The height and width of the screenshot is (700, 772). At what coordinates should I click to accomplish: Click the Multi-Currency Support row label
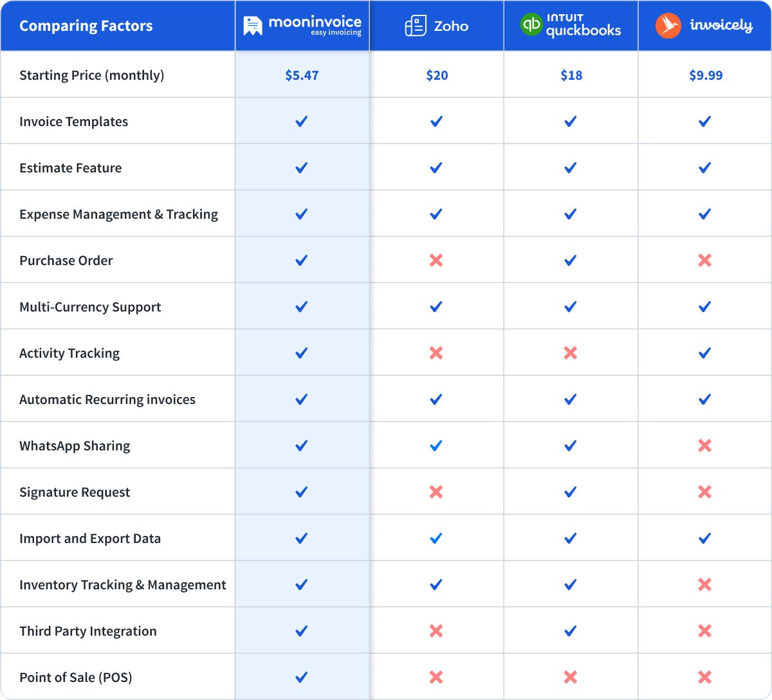[90, 307]
